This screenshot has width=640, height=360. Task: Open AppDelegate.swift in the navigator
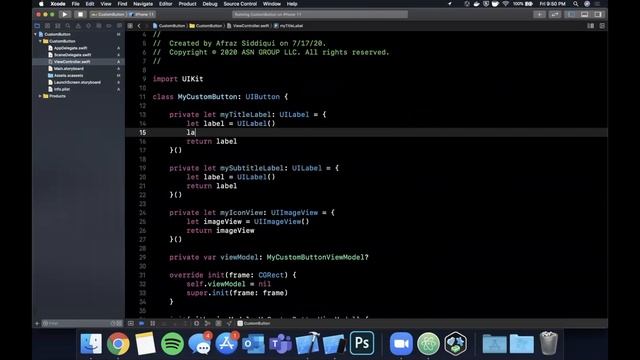tap(70, 48)
